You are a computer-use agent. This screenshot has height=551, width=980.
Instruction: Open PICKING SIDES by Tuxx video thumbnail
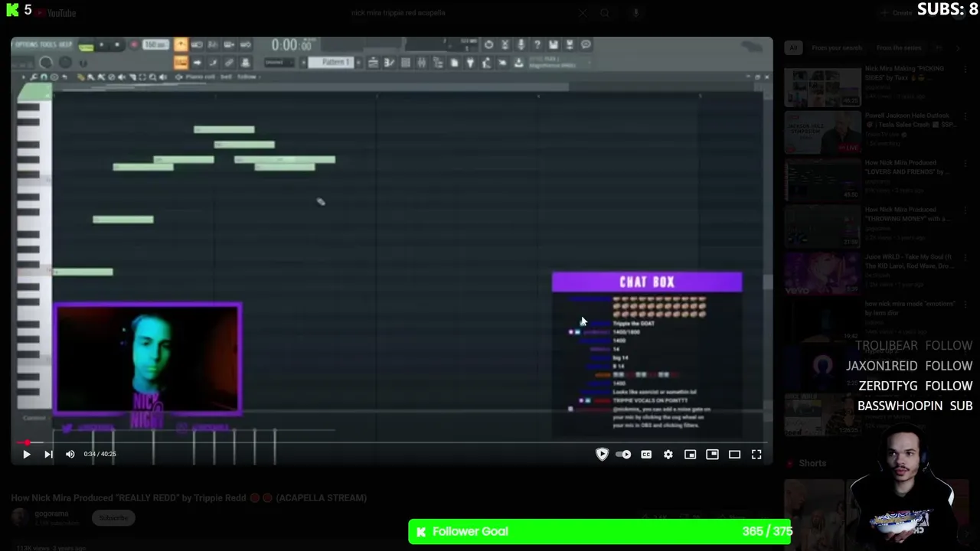pyautogui.click(x=822, y=87)
